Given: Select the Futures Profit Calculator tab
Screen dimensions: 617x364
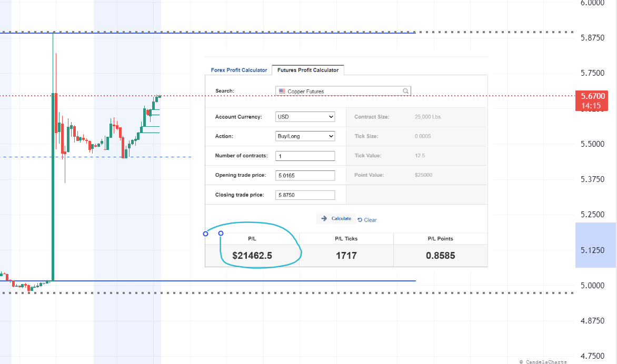Looking at the screenshot, I should pyautogui.click(x=308, y=70).
